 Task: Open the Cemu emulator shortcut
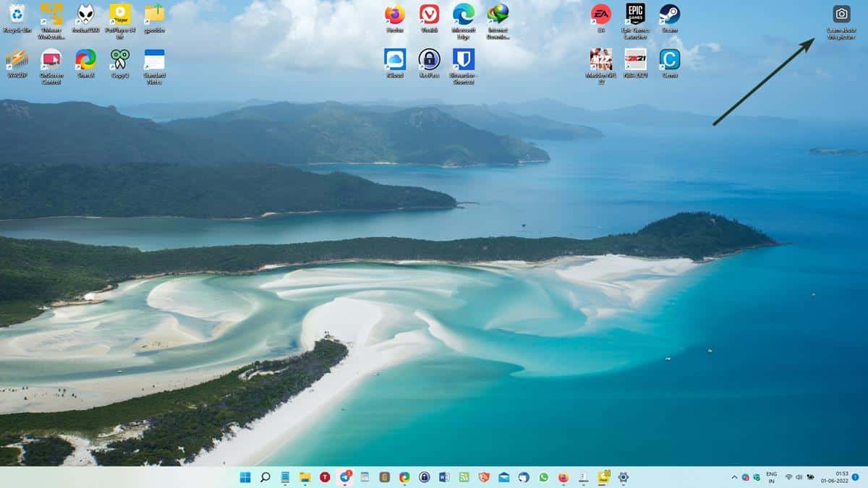click(x=670, y=63)
